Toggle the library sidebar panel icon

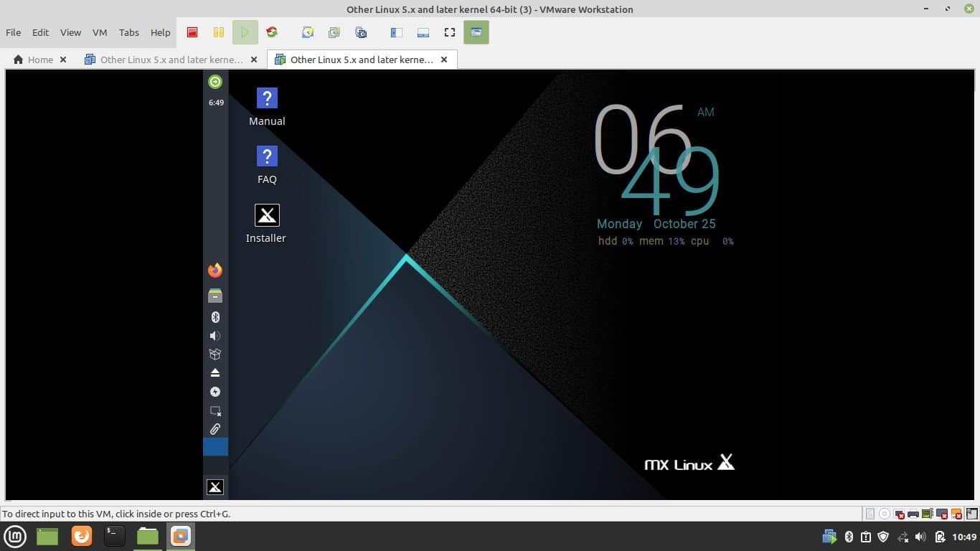(396, 32)
